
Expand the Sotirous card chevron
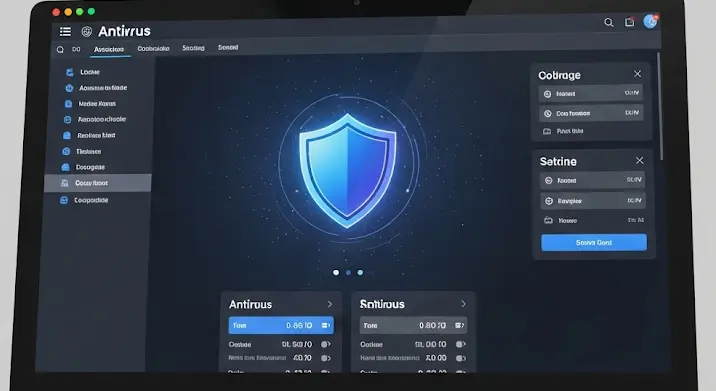coord(463,304)
